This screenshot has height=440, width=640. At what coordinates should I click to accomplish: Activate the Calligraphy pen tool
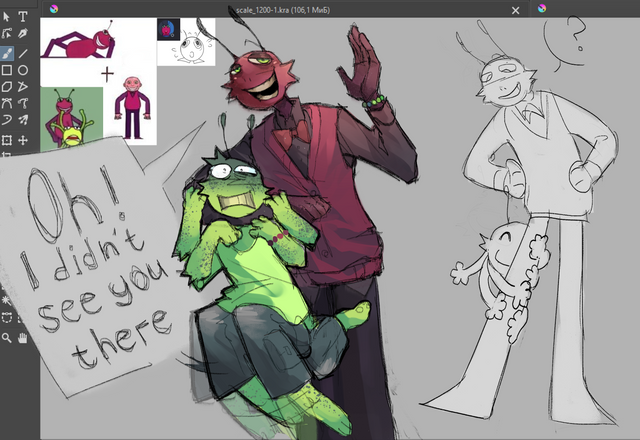(x=22, y=35)
